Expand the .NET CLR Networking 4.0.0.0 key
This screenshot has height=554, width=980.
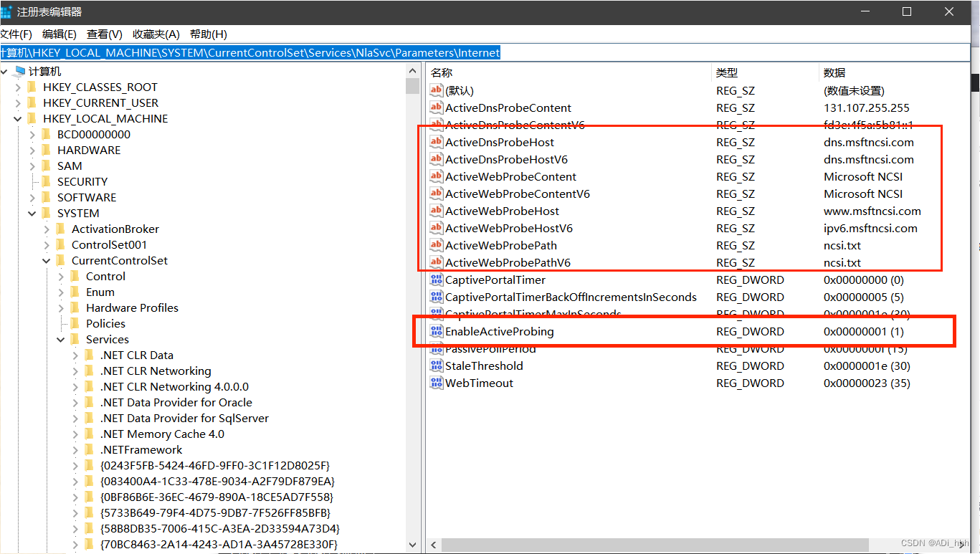75,386
